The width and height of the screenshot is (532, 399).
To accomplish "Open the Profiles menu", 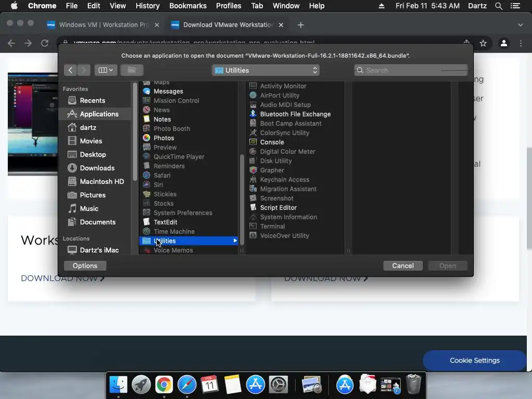I will [x=229, y=6].
